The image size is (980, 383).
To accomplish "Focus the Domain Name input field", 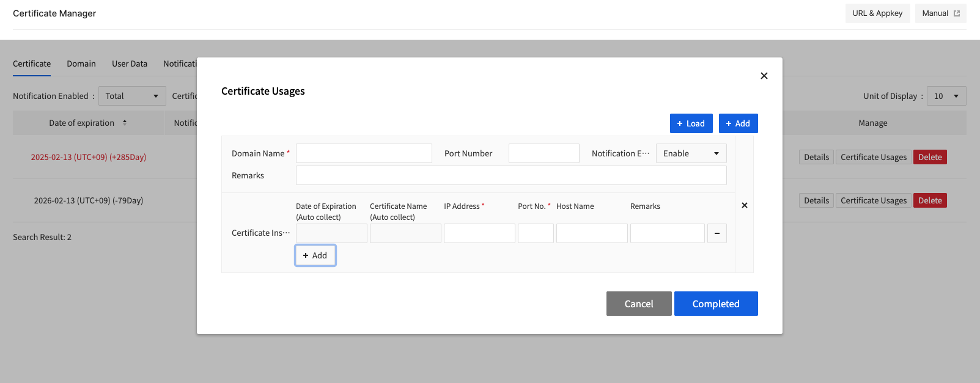I will pos(364,153).
